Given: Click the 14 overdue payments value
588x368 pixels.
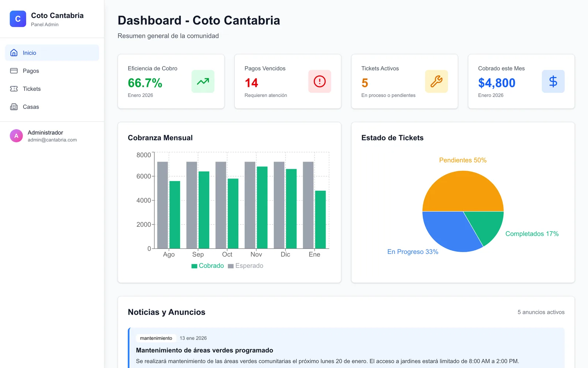Looking at the screenshot, I should coord(251,83).
